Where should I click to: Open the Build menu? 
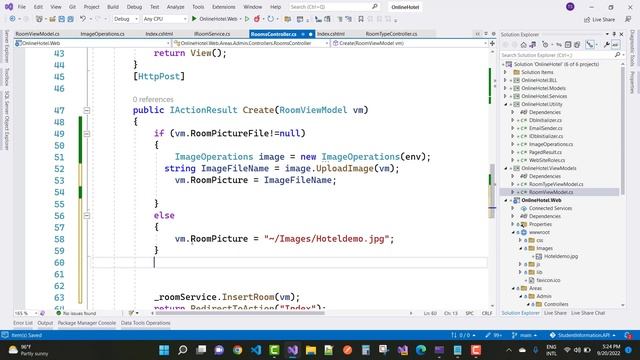[113, 7]
